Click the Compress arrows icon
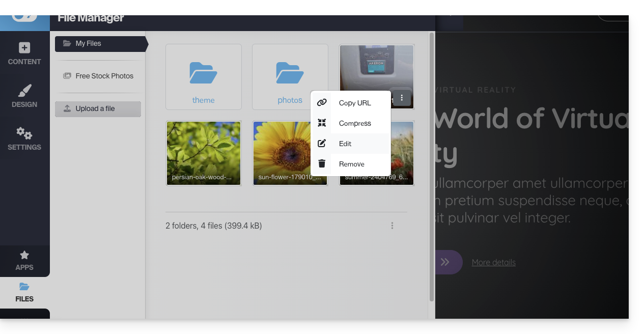Screen dimensions: 644x334 (x=322, y=123)
